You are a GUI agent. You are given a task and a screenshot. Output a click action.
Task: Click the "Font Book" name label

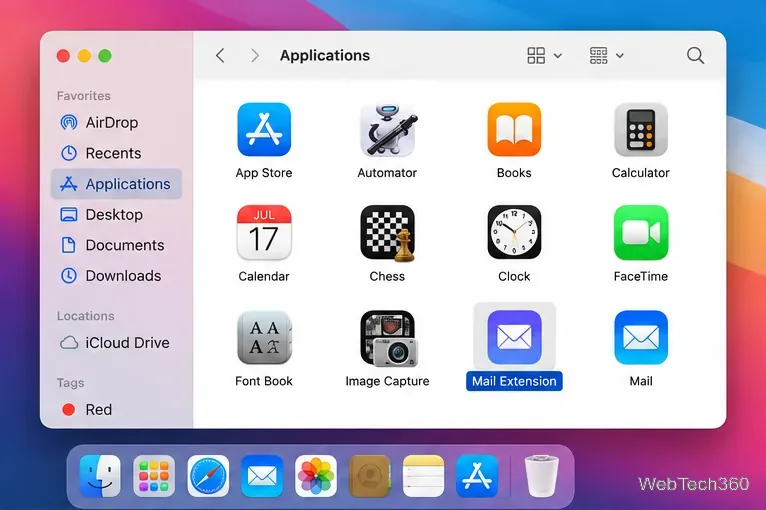pyautogui.click(x=264, y=381)
